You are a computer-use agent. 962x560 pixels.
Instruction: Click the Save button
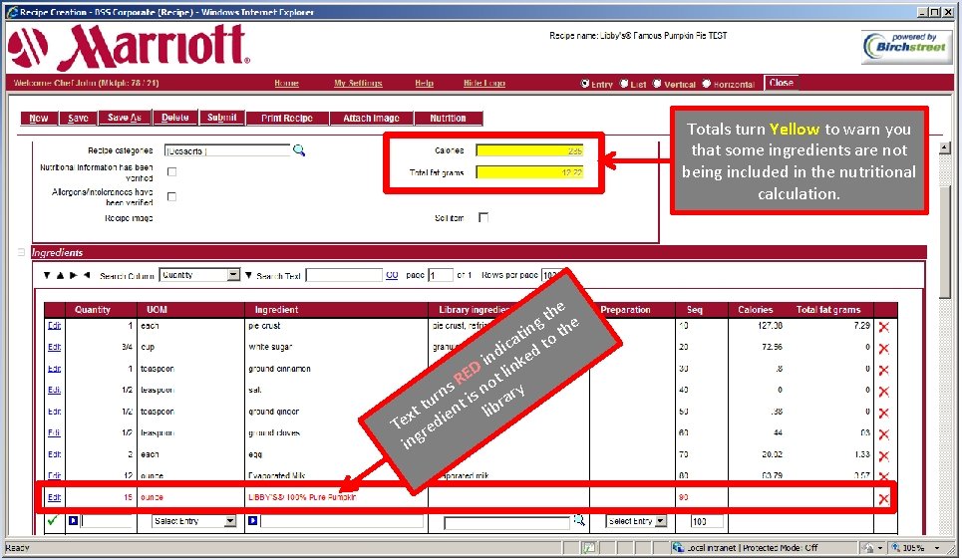(78, 118)
